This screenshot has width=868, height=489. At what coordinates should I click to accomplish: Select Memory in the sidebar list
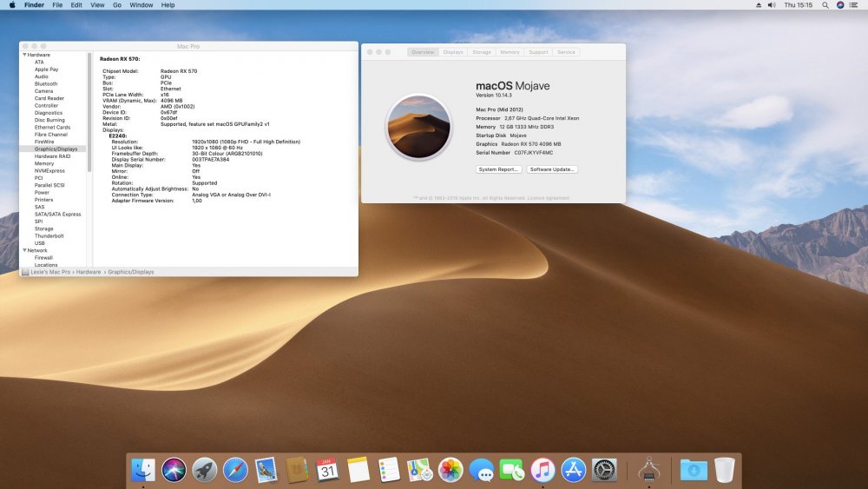(x=44, y=163)
